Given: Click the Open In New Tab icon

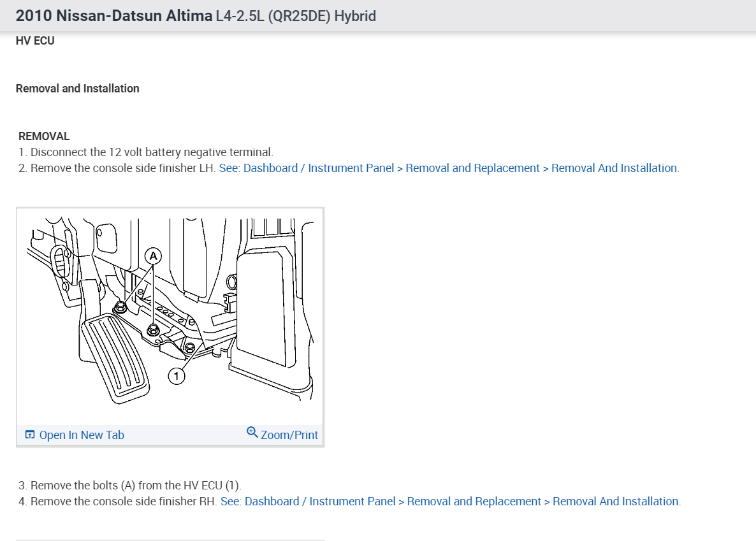Looking at the screenshot, I should tap(30, 435).
